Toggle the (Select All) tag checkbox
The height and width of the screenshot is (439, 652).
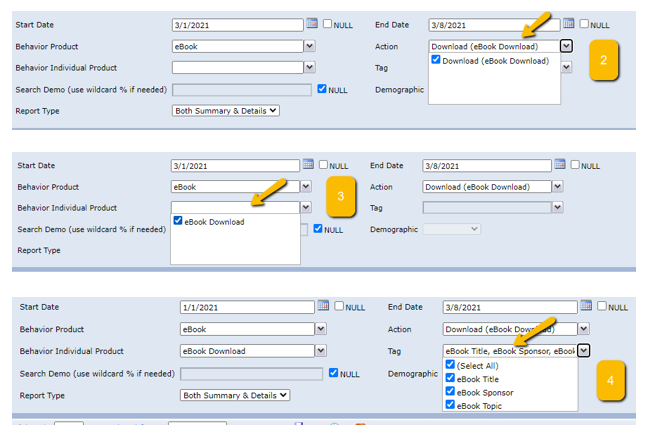pos(451,365)
